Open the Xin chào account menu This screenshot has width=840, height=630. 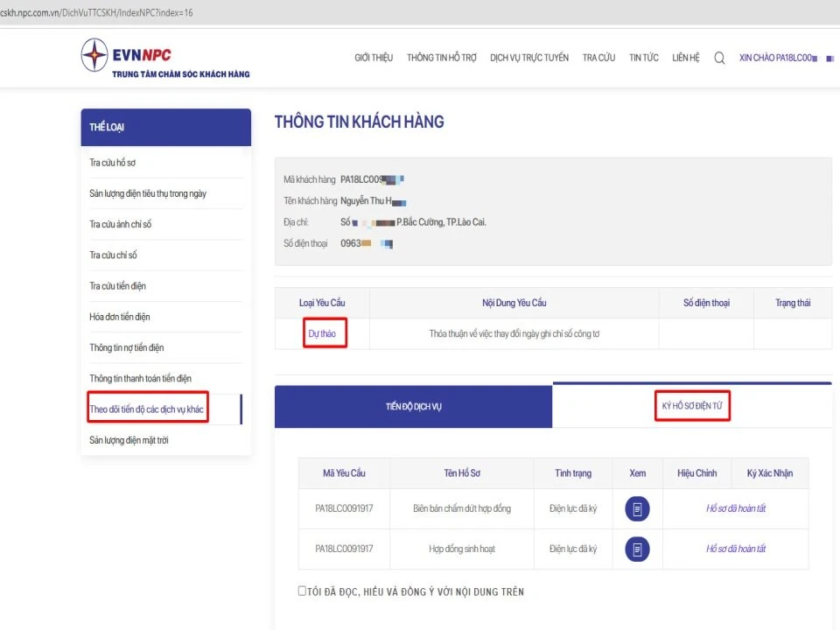click(x=778, y=58)
